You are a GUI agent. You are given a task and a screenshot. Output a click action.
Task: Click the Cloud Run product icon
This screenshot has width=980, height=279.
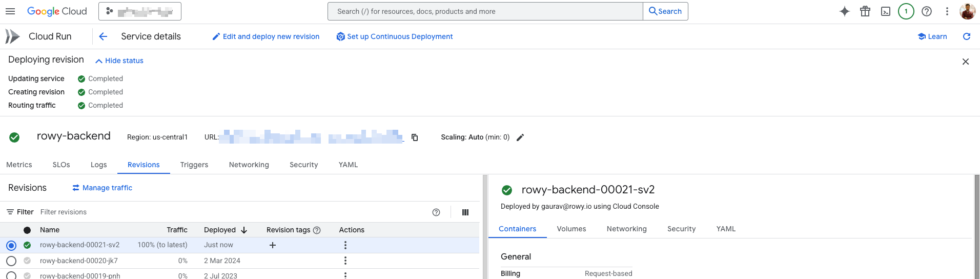pos(12,36)
